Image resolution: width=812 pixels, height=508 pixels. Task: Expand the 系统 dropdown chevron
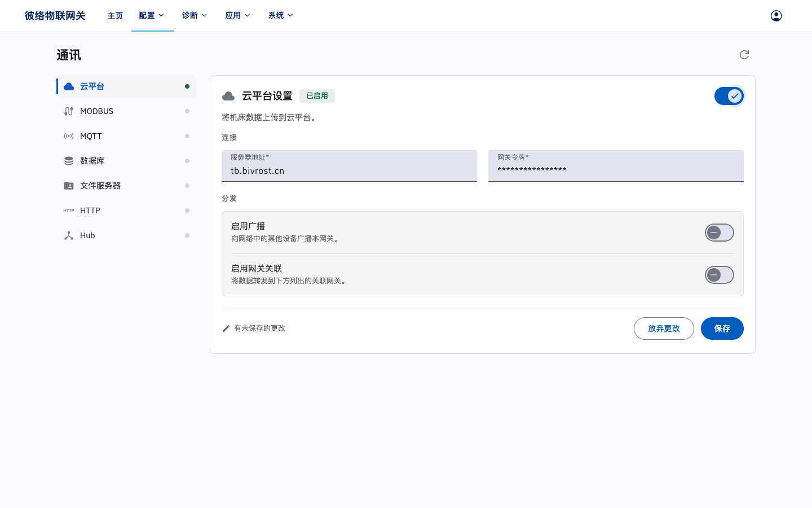point(290,16)
